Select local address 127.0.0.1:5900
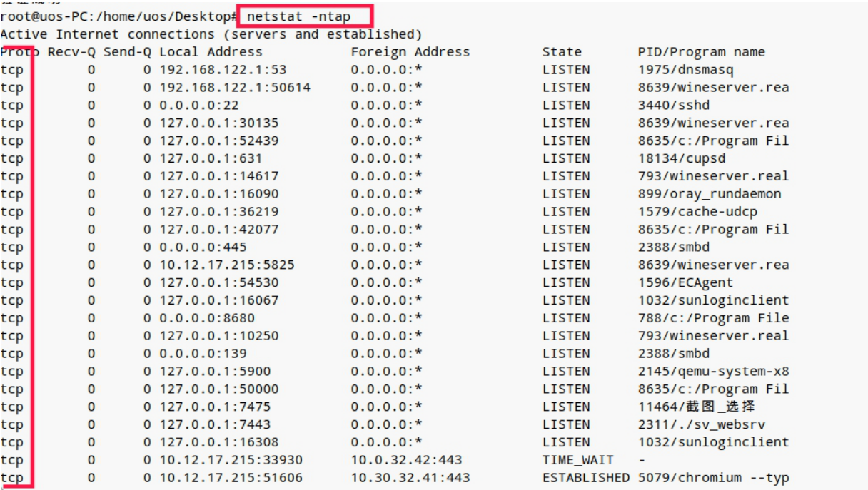The image size is (868, 490). (x=215, y=372)
